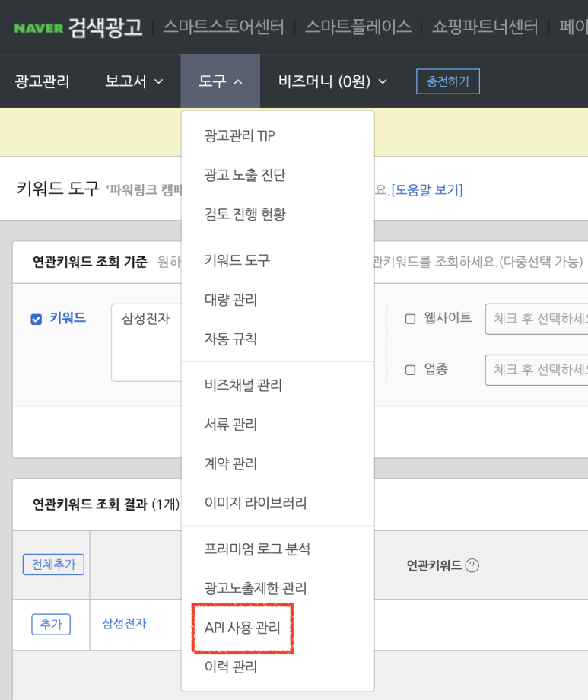Click the 충전하기 button
This screenshot has width=588, height=700.
tap(448, 81)
